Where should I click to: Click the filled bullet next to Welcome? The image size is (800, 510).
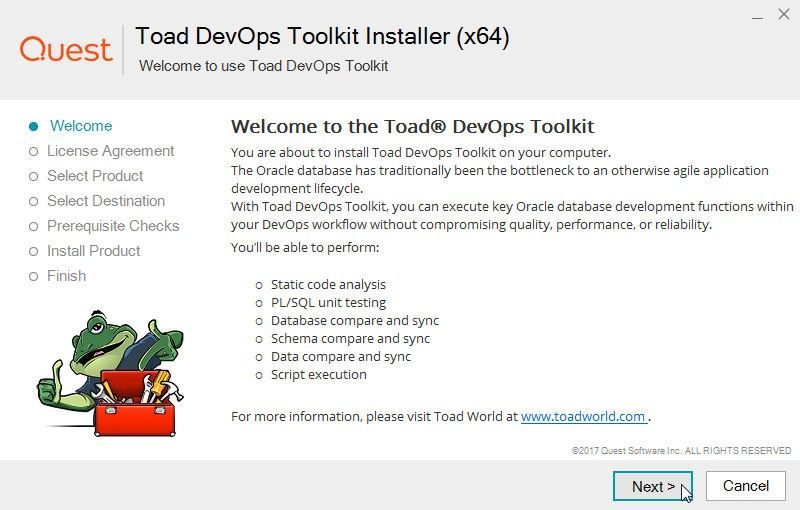[34, 126]
